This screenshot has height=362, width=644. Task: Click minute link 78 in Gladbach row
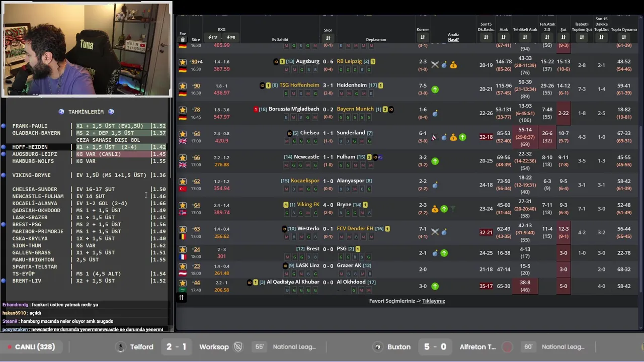(x=197, y=110)
